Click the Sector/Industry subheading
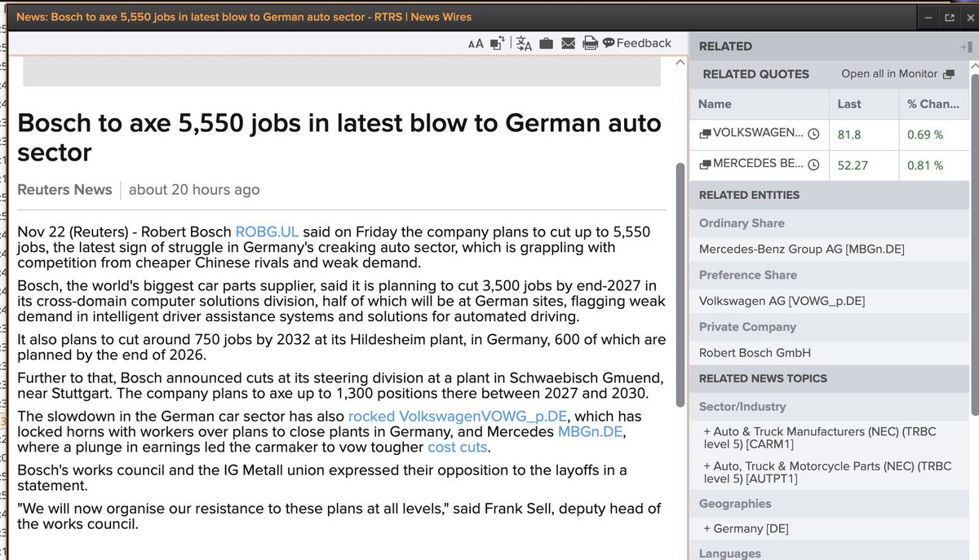The width and height of the screenshot is (979, 560). pos(742,406)
